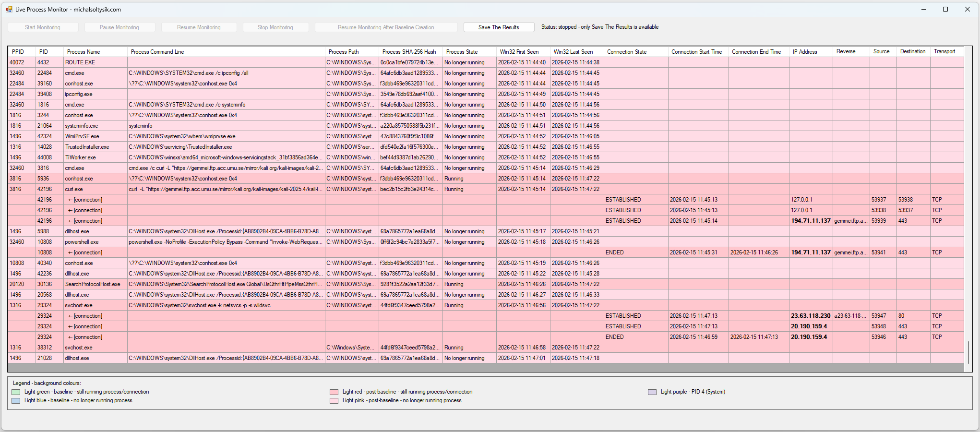980x432 pixels.
Task: Click the light purple PID 4 legend swatch
Action: (x=652, y=392)
